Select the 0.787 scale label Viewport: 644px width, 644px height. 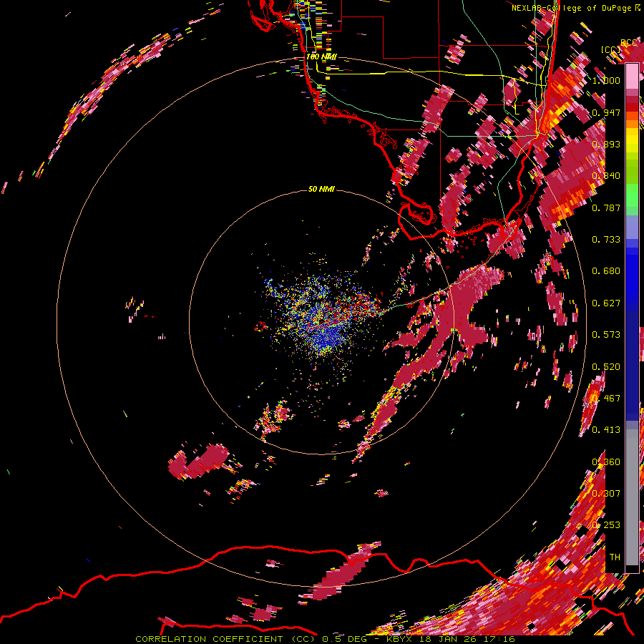point(606,208)
